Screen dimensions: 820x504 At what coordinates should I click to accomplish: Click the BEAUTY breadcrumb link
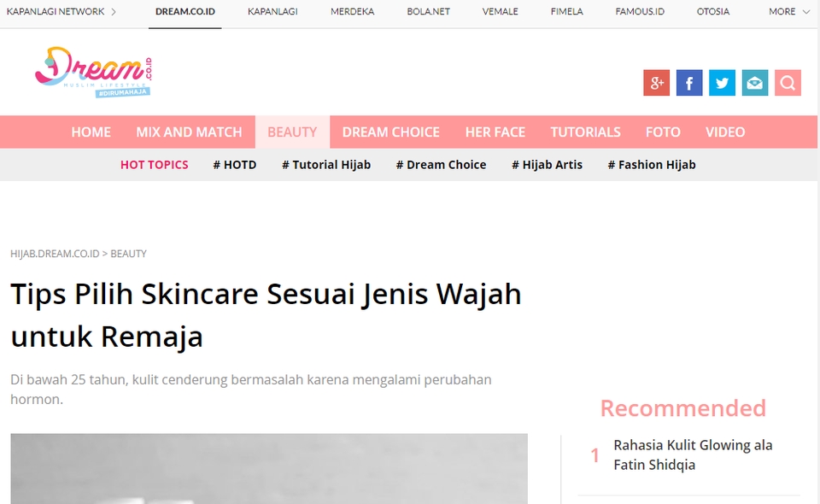pyautogui.click(x=129, y=254)
